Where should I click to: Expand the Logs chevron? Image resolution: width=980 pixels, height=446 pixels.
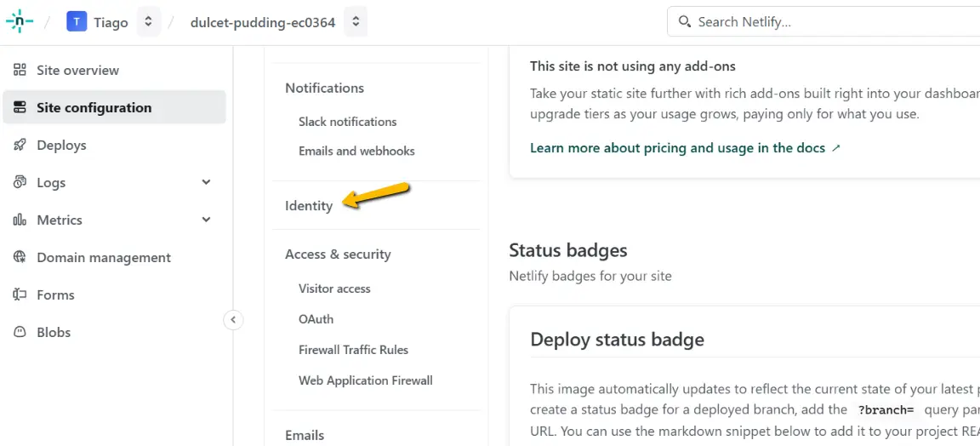(206, 183)
